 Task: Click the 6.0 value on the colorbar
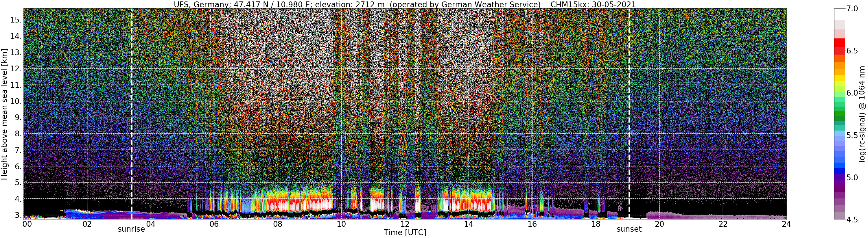point(852,93)
